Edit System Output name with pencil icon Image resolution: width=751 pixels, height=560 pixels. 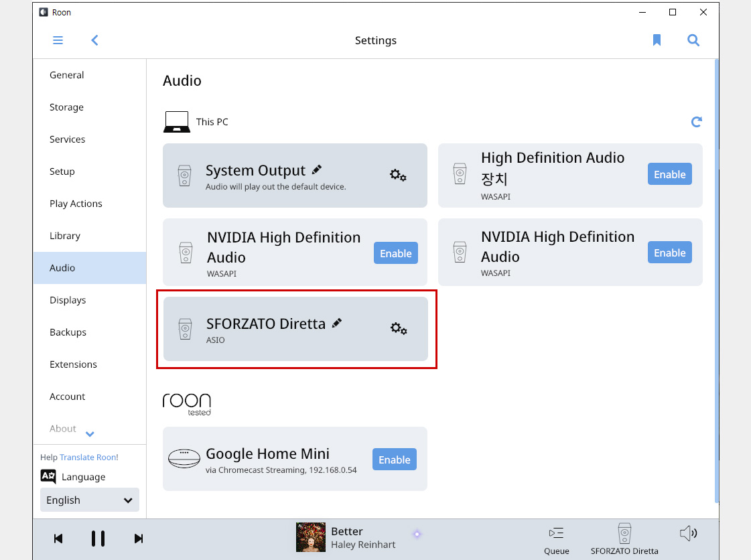click(317, 169)
